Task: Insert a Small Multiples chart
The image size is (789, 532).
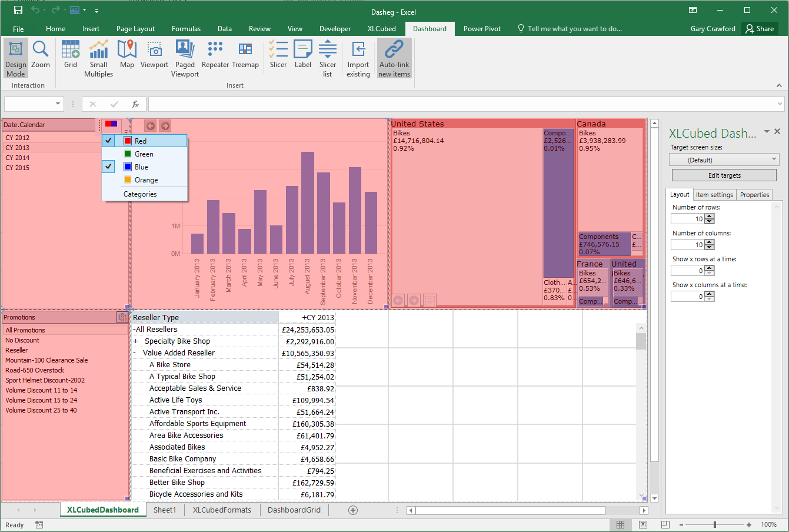Action: click(x=98, y=58)
